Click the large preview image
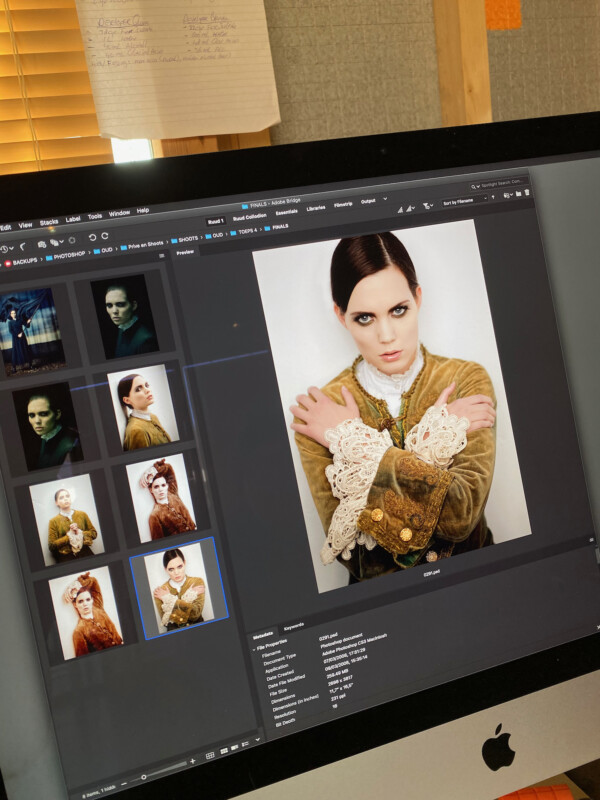The image size is (600, 800). click(392, 406)
